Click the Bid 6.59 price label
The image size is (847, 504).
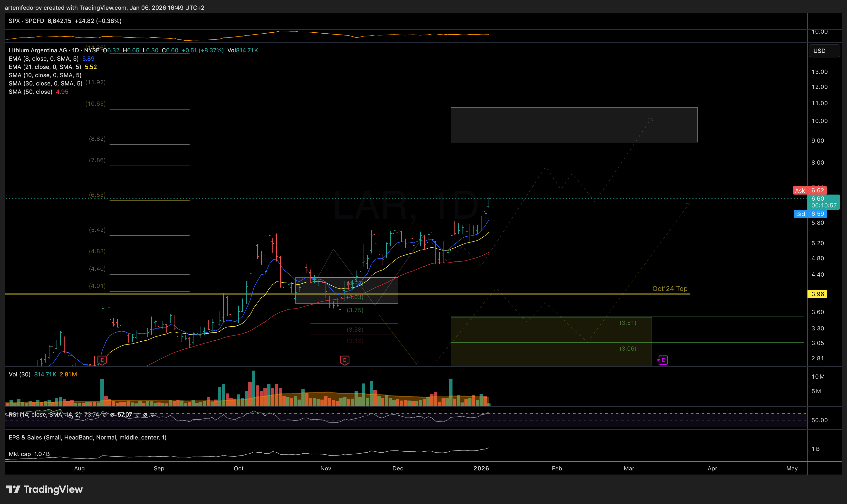(810, 214)
